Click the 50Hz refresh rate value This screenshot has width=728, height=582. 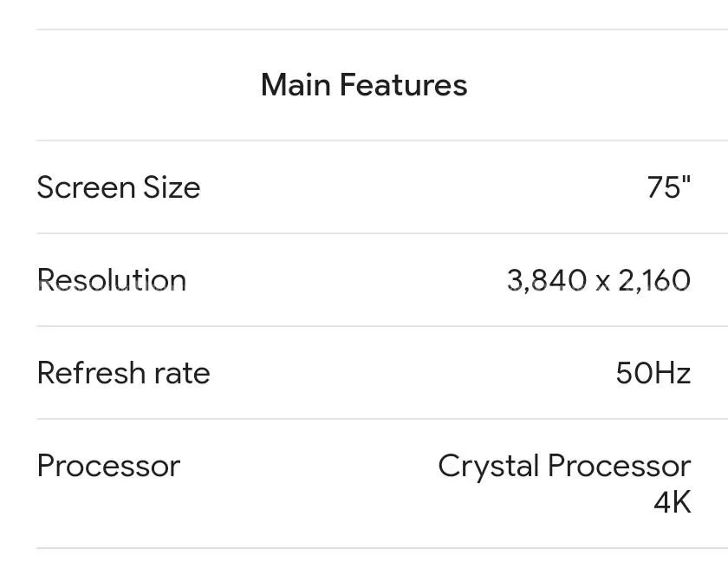coord(653,373)
